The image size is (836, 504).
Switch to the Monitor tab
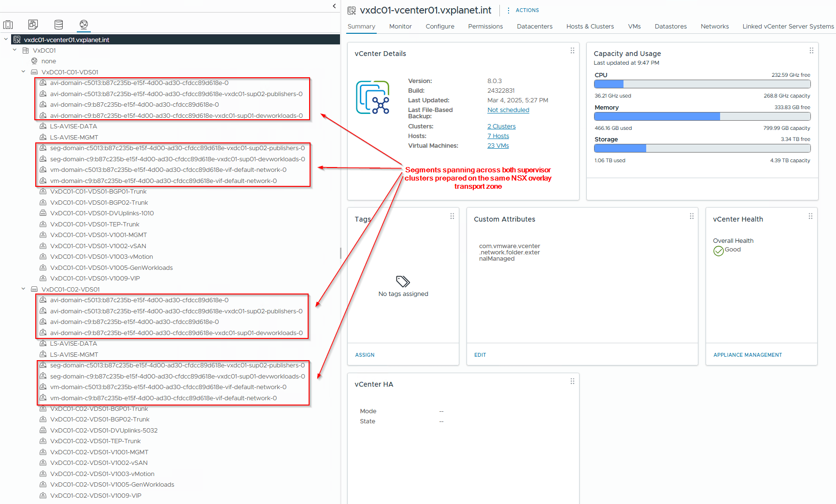point(400,27)
